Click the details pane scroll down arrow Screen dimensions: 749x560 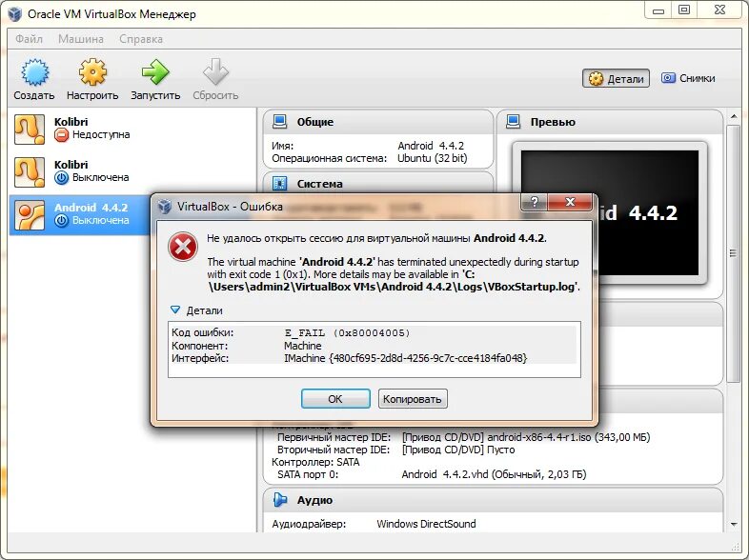tap(734, 525)
